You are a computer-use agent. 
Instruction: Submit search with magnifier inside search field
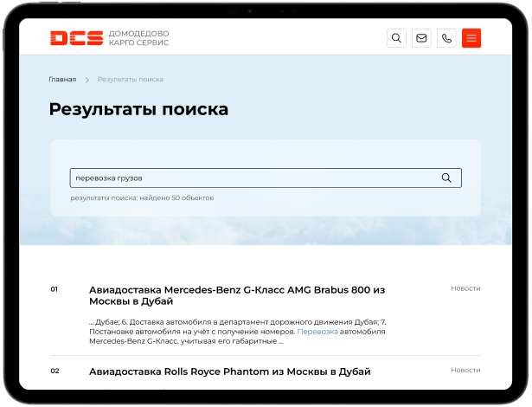446,178
